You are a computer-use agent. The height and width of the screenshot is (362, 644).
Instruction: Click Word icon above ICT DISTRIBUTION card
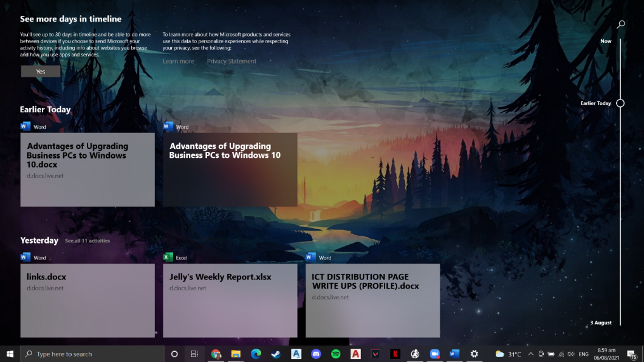click(310, 258)
